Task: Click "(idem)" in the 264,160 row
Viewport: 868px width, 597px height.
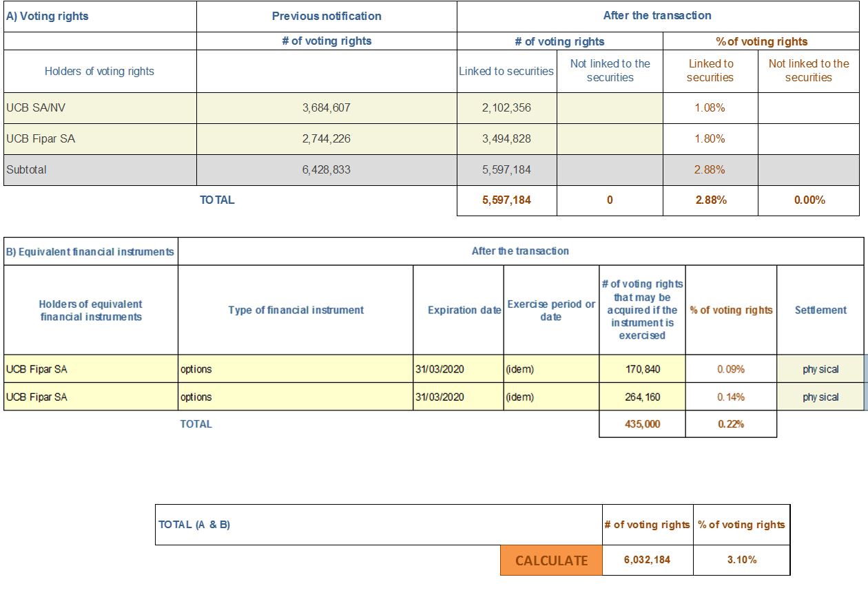Action: point(552,397)
